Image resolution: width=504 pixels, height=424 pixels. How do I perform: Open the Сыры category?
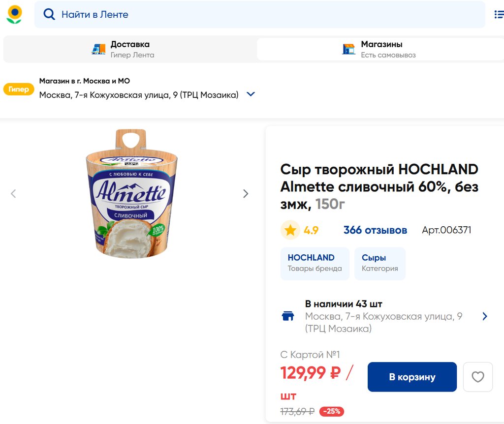(x=379, y=263)
